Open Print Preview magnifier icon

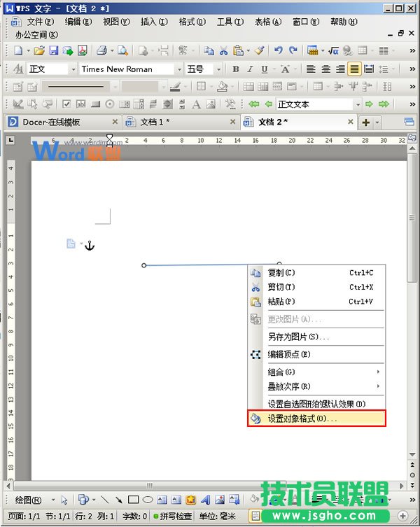[x=122, y=51]
